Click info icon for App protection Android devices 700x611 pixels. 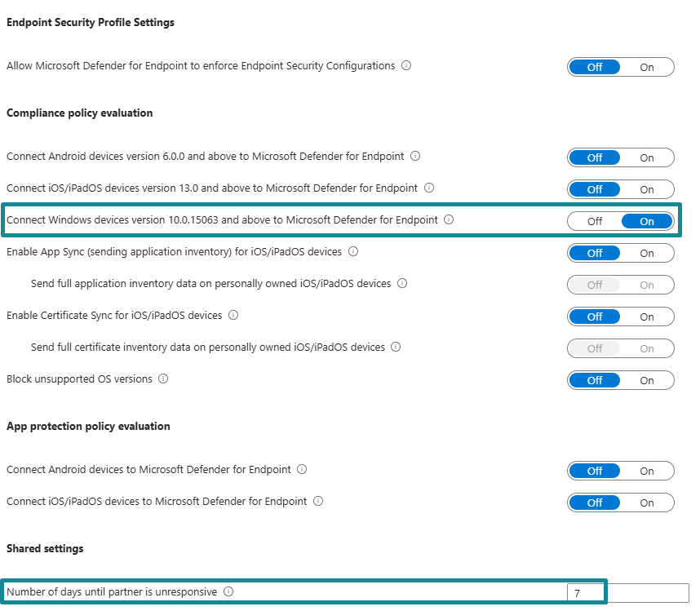(x=302, y=469)
